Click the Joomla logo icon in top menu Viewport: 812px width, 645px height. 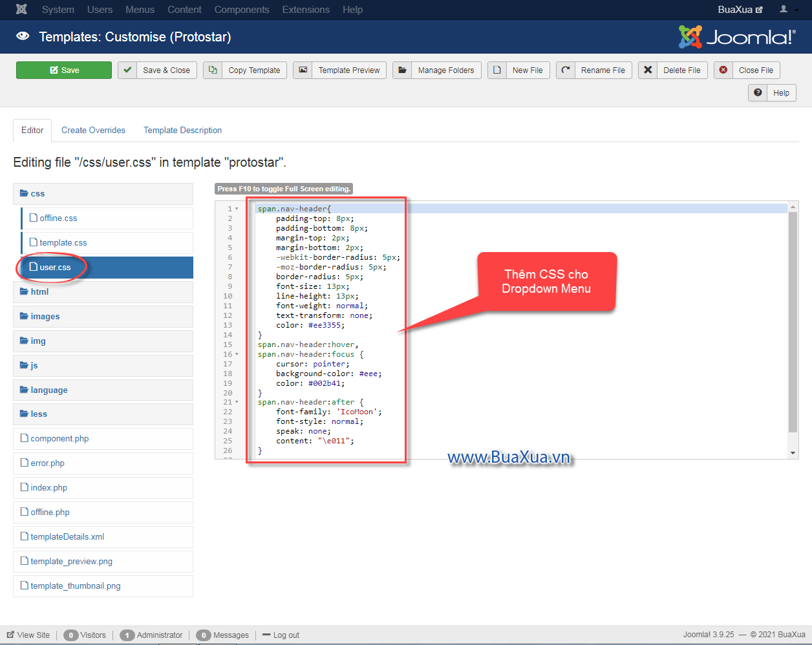(x=21, y=10)
